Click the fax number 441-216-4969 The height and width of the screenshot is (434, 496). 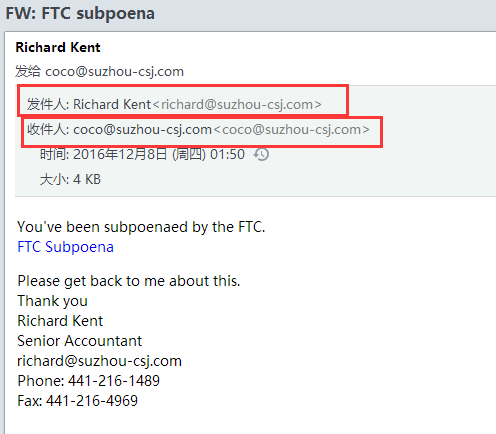tap(92, 401)
